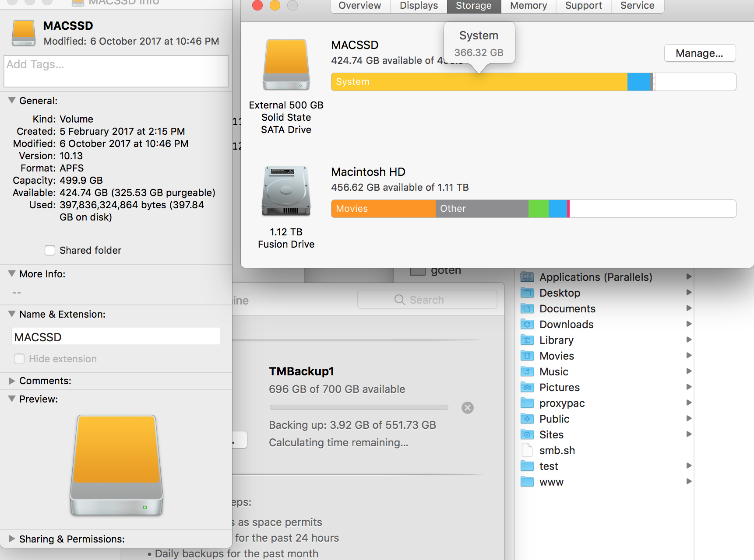This screenshot has width=754, height=560.
Task: Click the magnifier icon in the Search field
Action: [399, 300]
